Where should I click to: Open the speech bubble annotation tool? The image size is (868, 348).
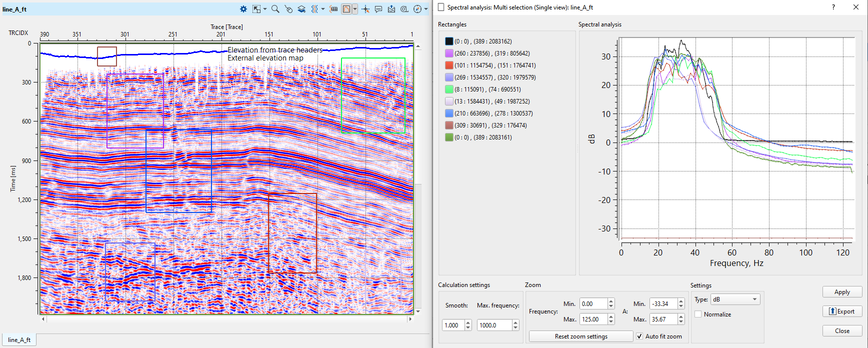378,9
